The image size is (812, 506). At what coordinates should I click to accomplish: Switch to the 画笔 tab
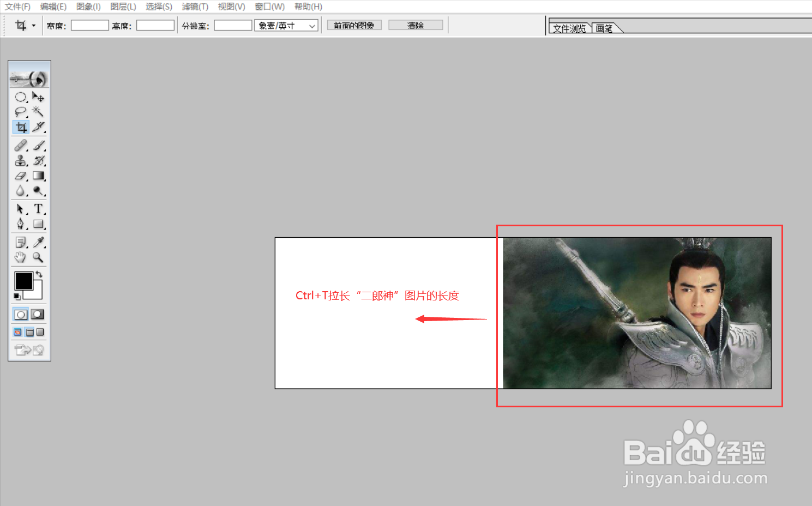pos(604,28)
